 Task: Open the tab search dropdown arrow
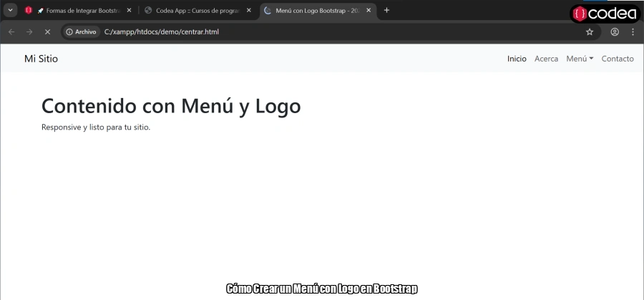10,10
